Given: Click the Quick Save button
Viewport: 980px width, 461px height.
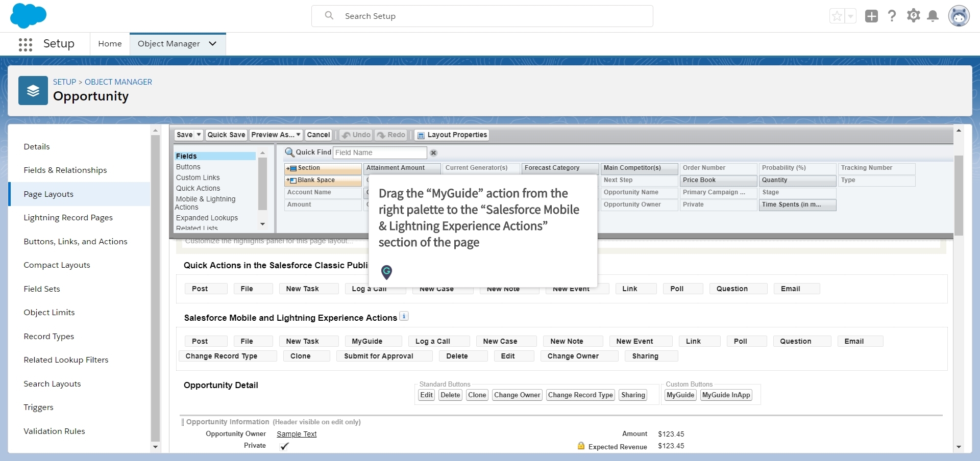Looking at the screenshot, I should (226, 135).
